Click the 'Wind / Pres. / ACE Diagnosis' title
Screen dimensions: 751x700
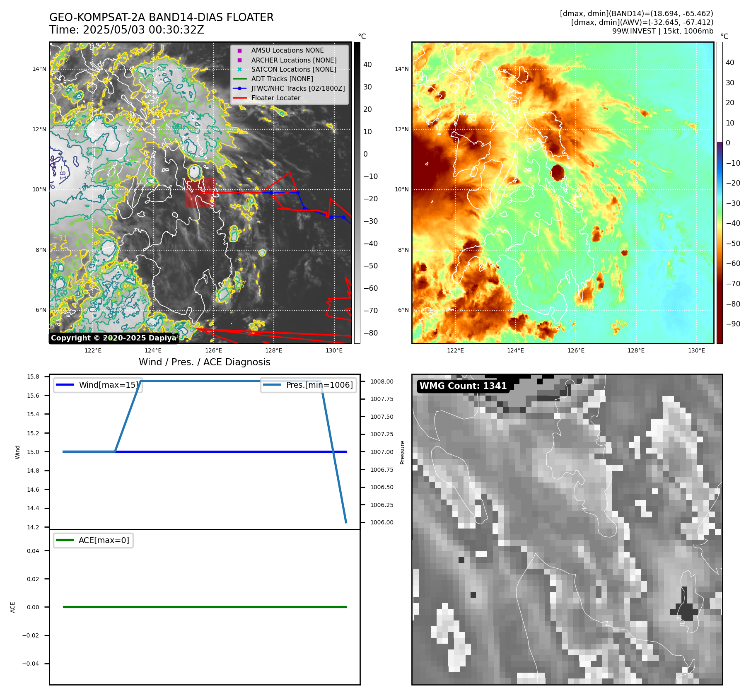[205, 362]
